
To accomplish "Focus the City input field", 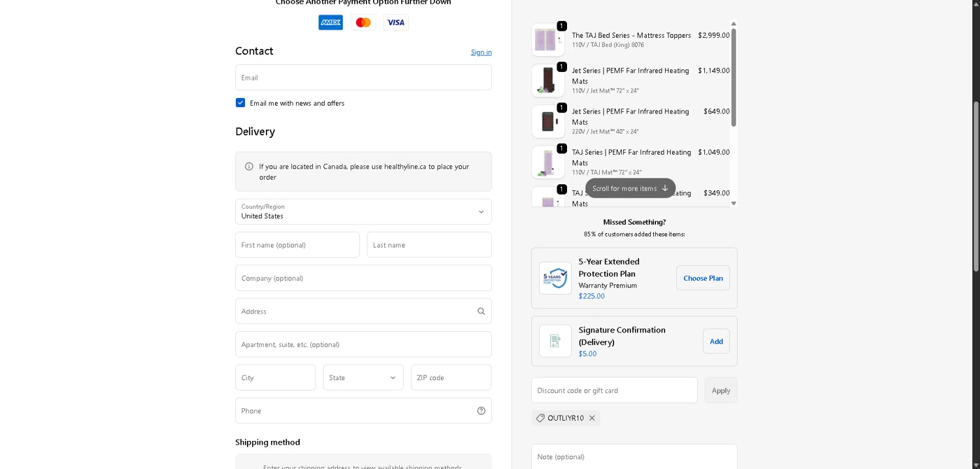I will click(x=276, y=378).
